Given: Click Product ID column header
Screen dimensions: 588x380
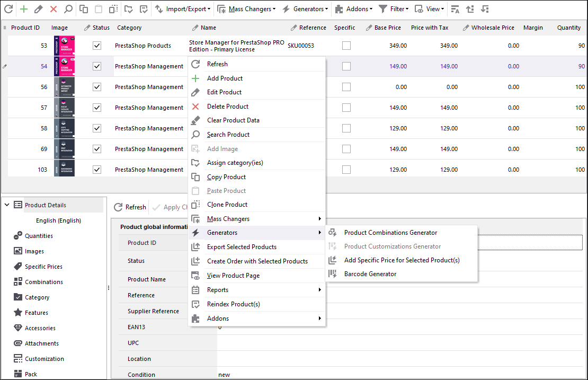Looking at the screenshot, I should pyautogui.click(x=25, y=28).
